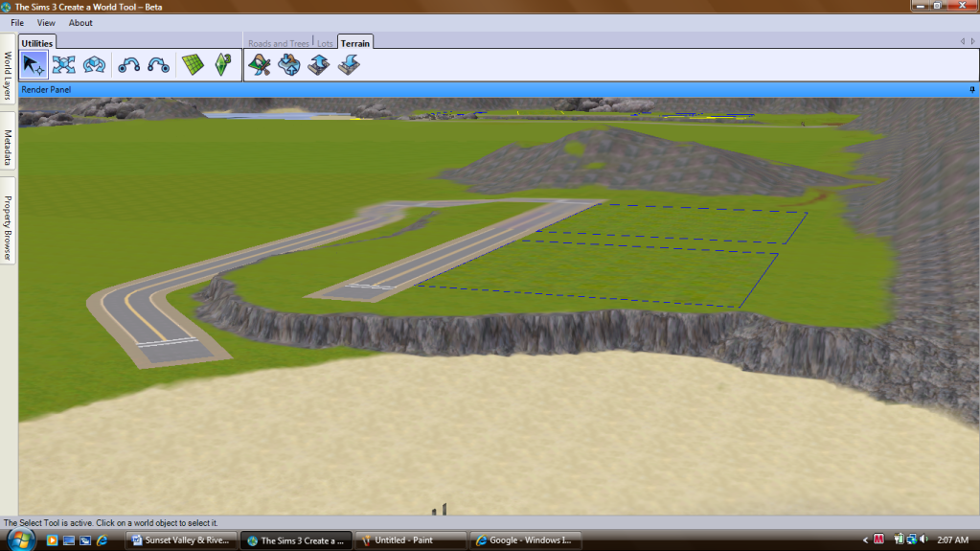Open the terrain sculpt tool icon

[288, 65]
